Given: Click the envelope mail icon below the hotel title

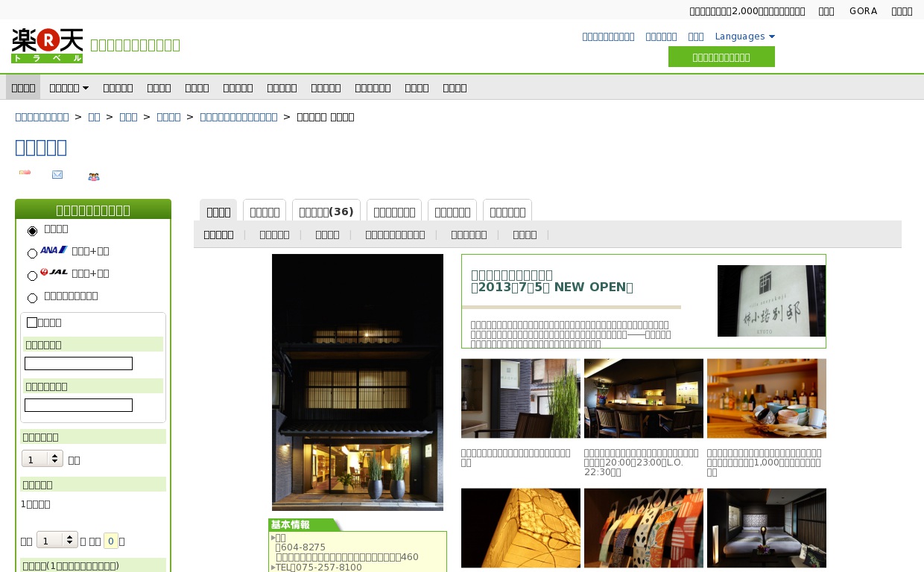Looking at the screenshot, I should pyautogui.click(x=57, y=175).
